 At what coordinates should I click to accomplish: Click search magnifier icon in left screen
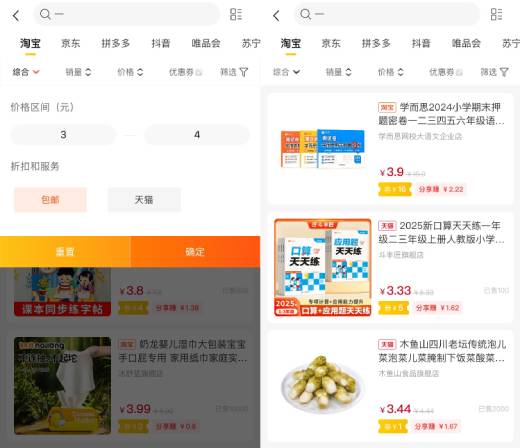click(45, 14)
